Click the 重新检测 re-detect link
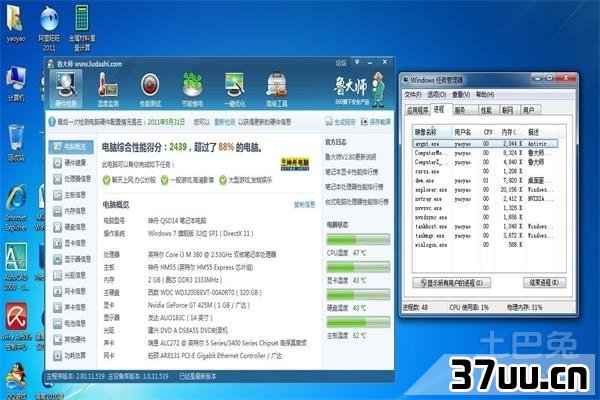Viewport: 600px width, 400px height. [x=225, y=122]
